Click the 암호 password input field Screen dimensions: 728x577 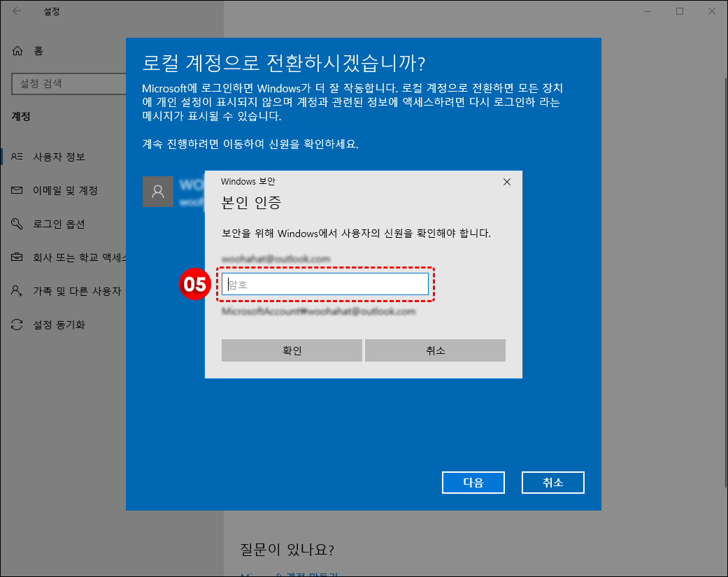click(x=325, y=284)
